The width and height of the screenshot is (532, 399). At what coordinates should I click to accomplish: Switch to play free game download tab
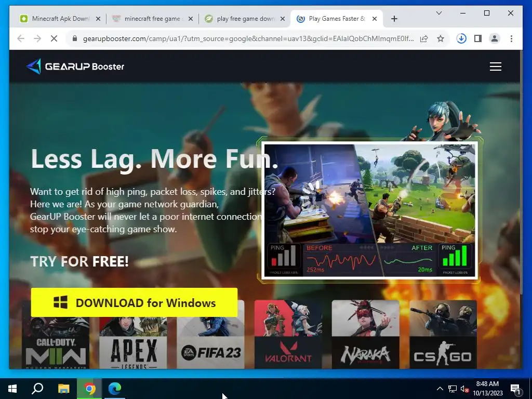click(x=245, y=19)
